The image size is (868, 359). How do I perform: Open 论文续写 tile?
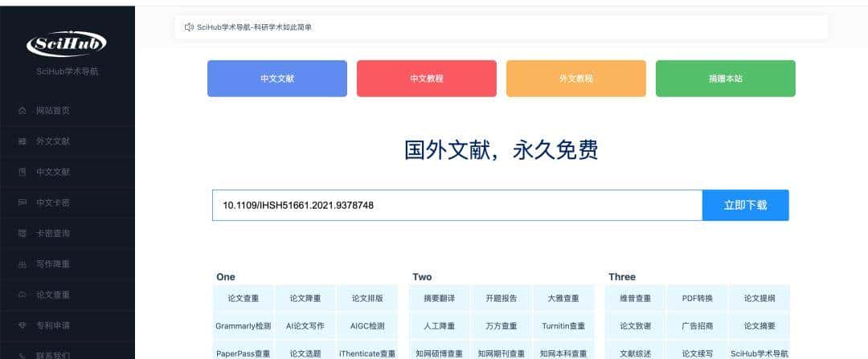(x=698, y=349)
